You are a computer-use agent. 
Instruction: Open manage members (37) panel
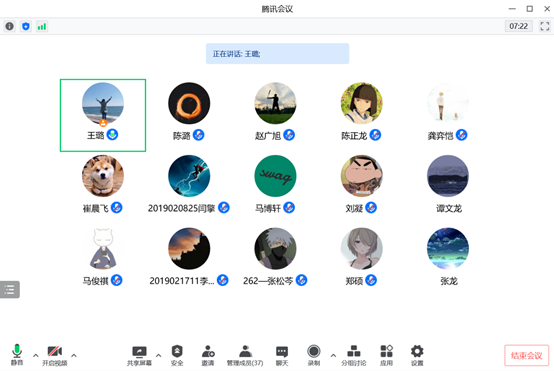[x=245, y=355]
